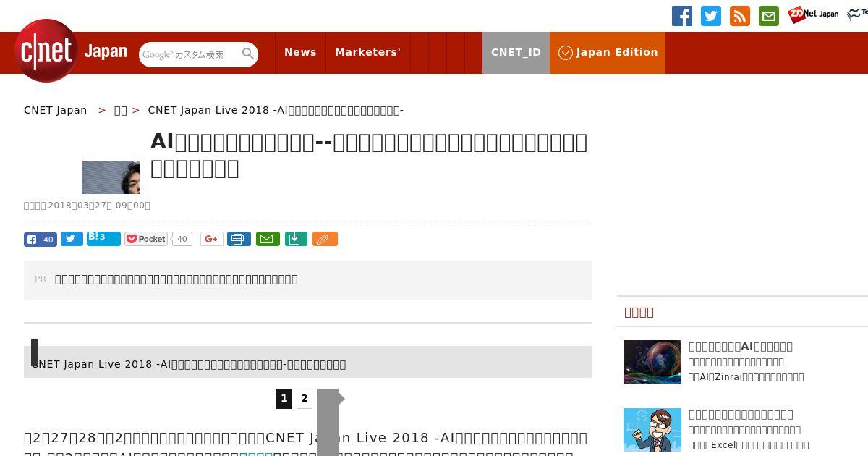Open the Twitter icon in the top bar

711,16
